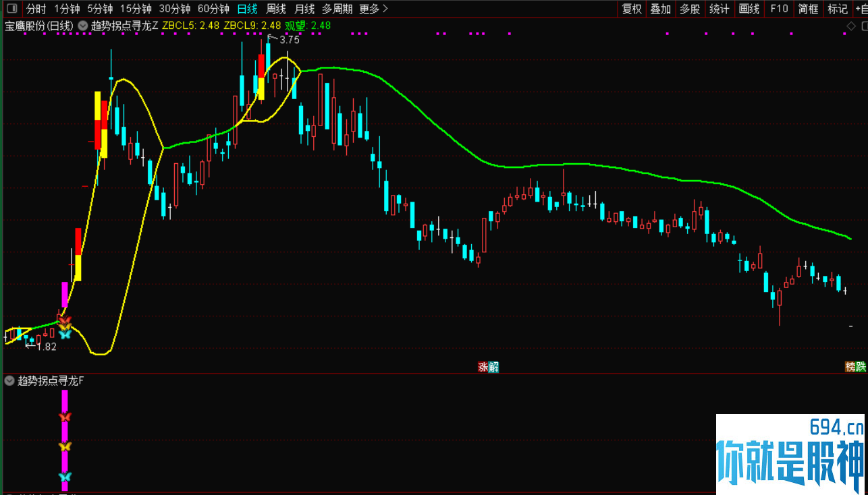
Task: Switch to 月线 monthly chart
Action: [304, 9]
